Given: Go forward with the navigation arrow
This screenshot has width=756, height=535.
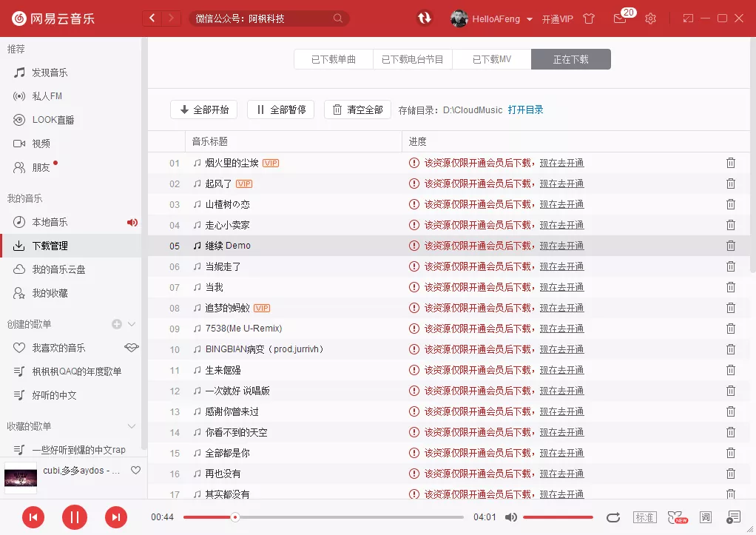Looking at the screenshot, I should click(x=171, y=18).
